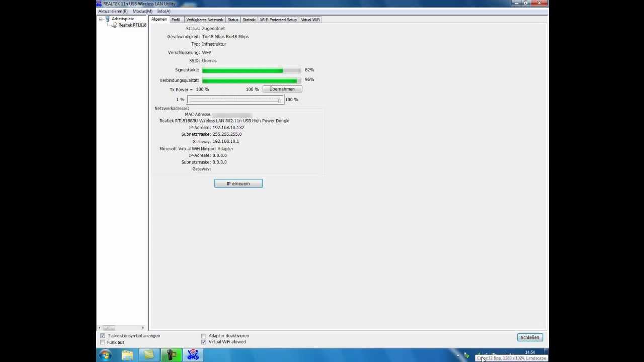
Task: Open the Info(A) menu
Action: 164,11
